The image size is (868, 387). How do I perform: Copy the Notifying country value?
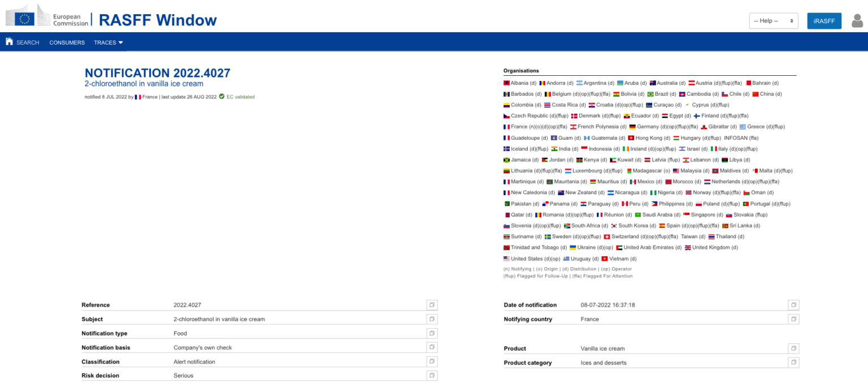point(793,319)
